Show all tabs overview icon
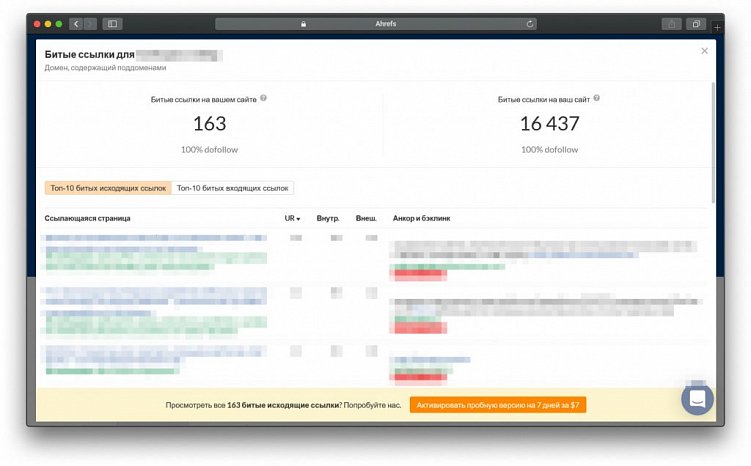 (696, 24)
